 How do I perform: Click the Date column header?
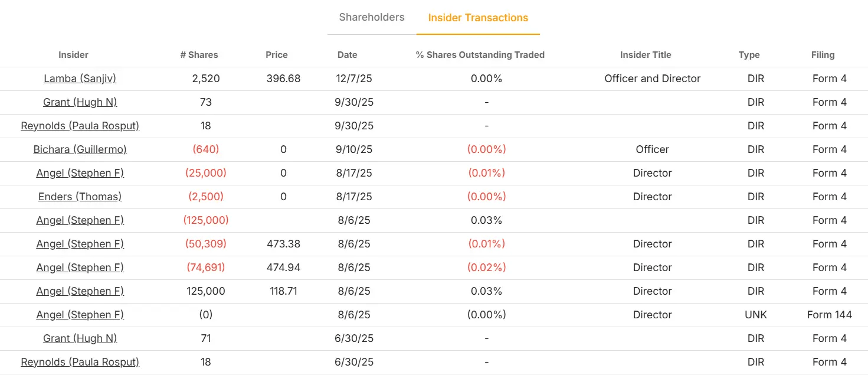tap(348, 55)
